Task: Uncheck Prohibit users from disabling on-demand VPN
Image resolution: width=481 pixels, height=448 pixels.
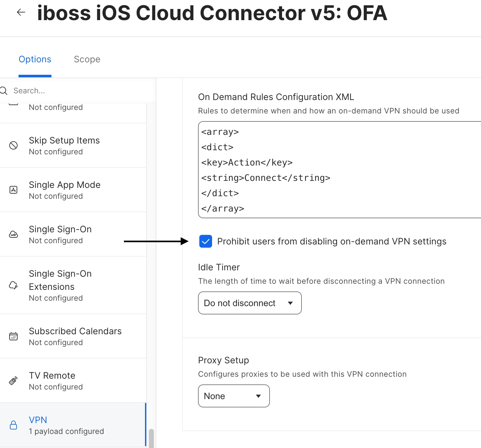Action: [x=206, y=241]
